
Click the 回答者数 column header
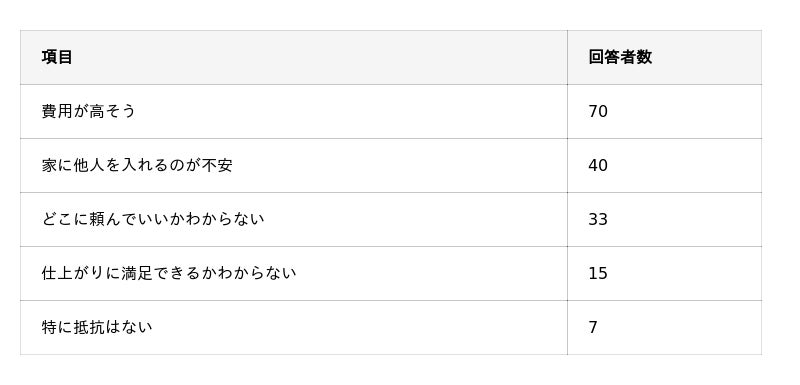click(x=664, y=58)
